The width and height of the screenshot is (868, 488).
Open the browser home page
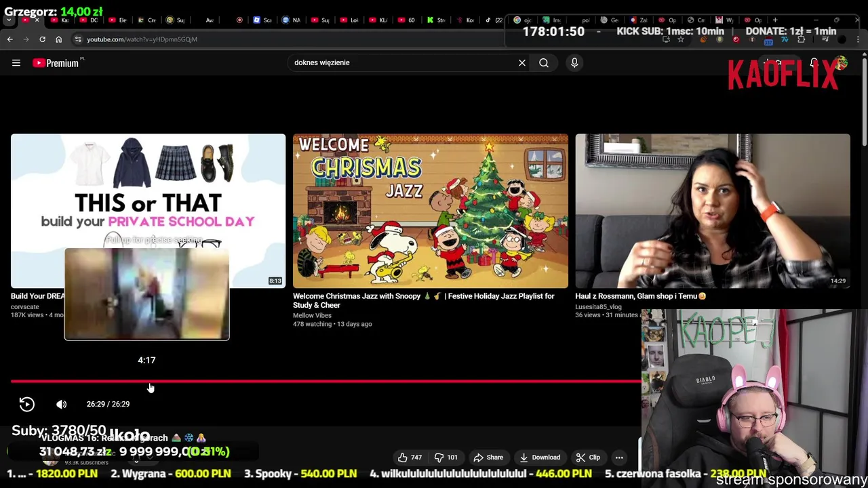[58, 39]
